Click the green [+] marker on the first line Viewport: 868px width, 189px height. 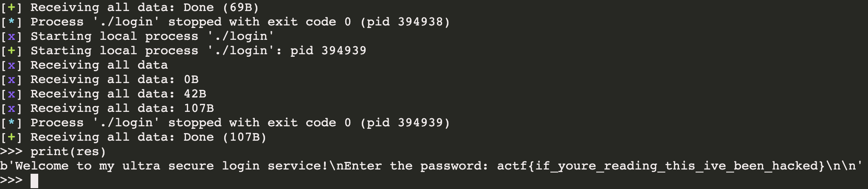[11, 8]
